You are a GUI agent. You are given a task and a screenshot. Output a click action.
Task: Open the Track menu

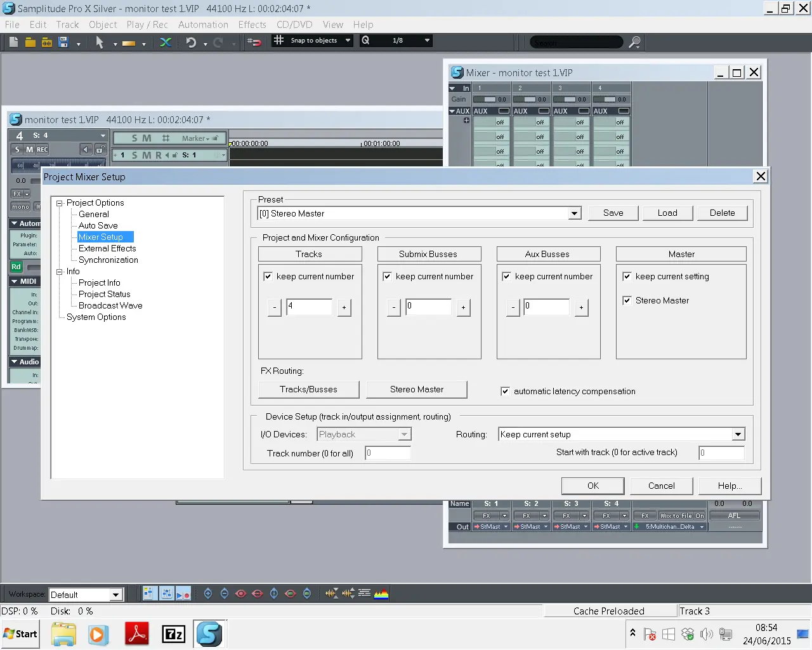click(67, 25)
